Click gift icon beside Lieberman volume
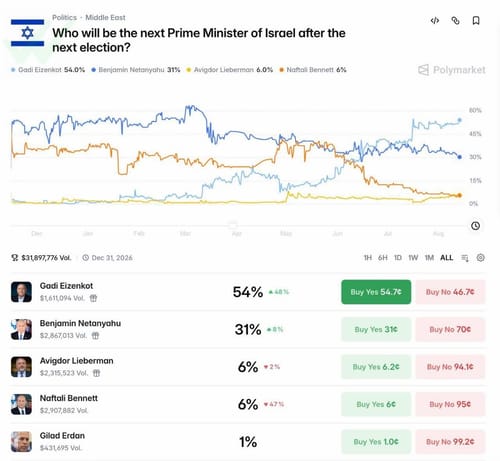500x461 pixels. 96,373
